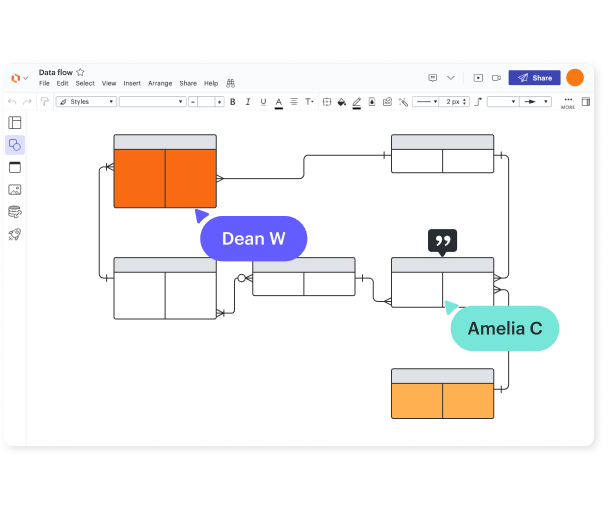
Task: Click the rocket quick actions icon
Action: coord(15,234)
